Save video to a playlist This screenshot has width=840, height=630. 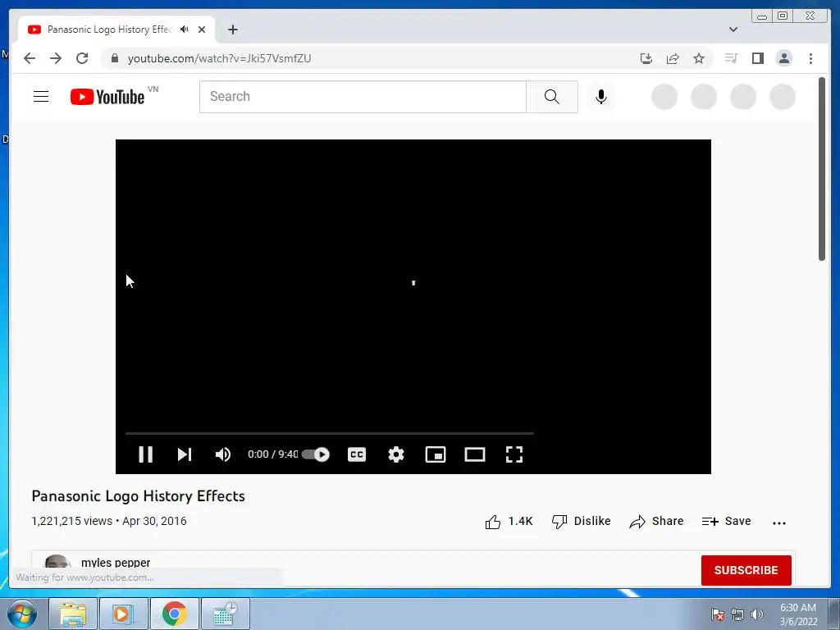pyautogui.click(x=727, y=521)
